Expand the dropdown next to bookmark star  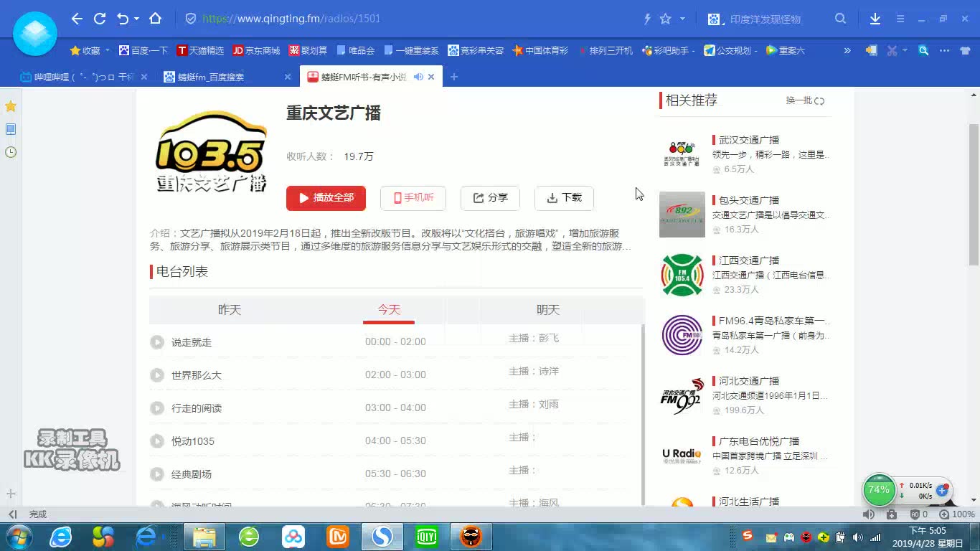click(x=682, y=19)
